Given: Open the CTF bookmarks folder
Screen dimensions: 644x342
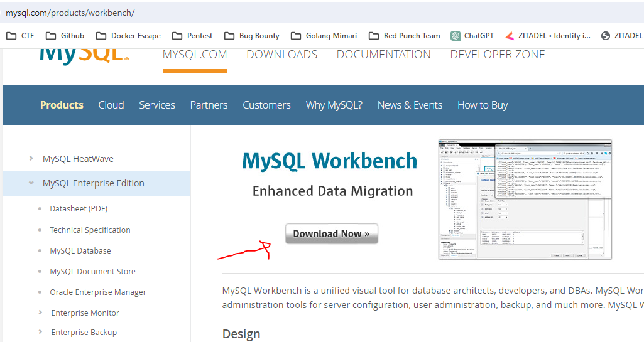Looking at the screenshot, I should [20, 36].
